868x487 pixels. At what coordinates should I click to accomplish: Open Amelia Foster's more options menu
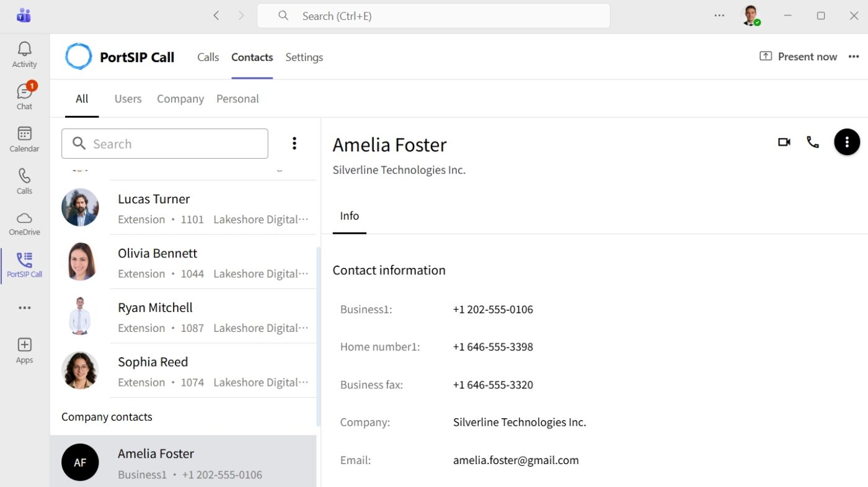pyautogui.click(x=847, y=141)
